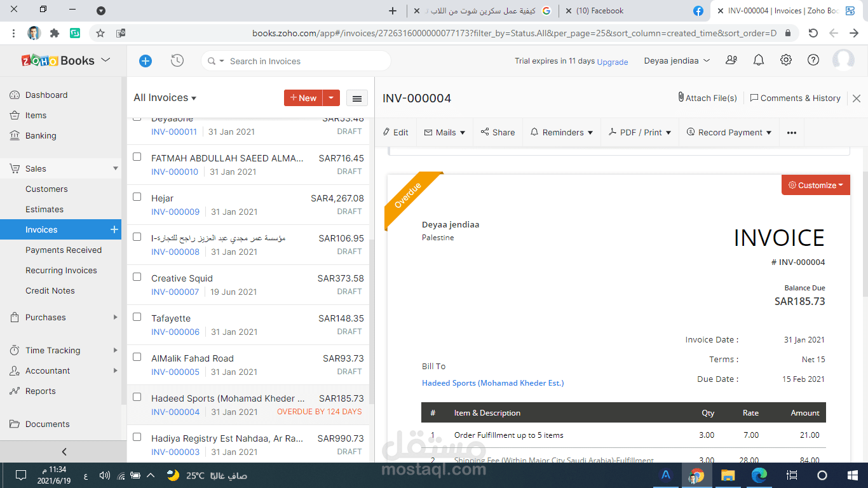868x488 pixels.
Task: Open the help question mark icon
Action: pyautogui.click(x=813, y=60)
